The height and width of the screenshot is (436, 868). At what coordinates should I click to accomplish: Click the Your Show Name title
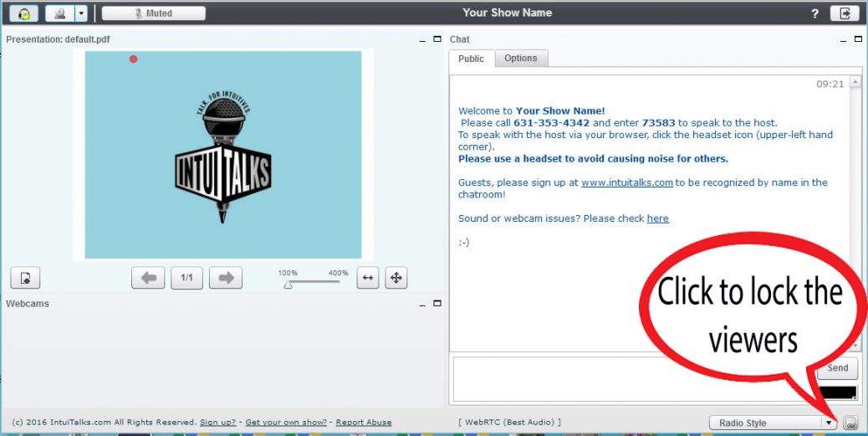[x=507, y=13]
